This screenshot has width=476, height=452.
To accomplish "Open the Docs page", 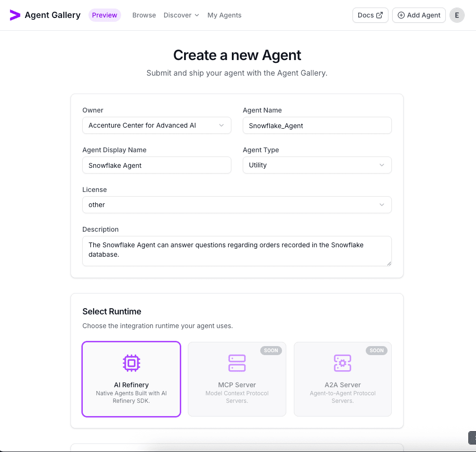I will point(370,15).
